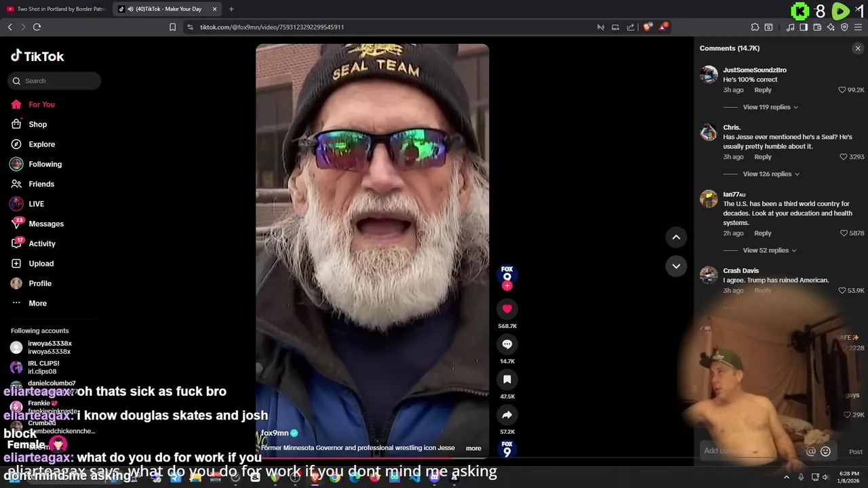Reload the page
The height and width of the screenshot is (488, 868).
coord(37,27)
